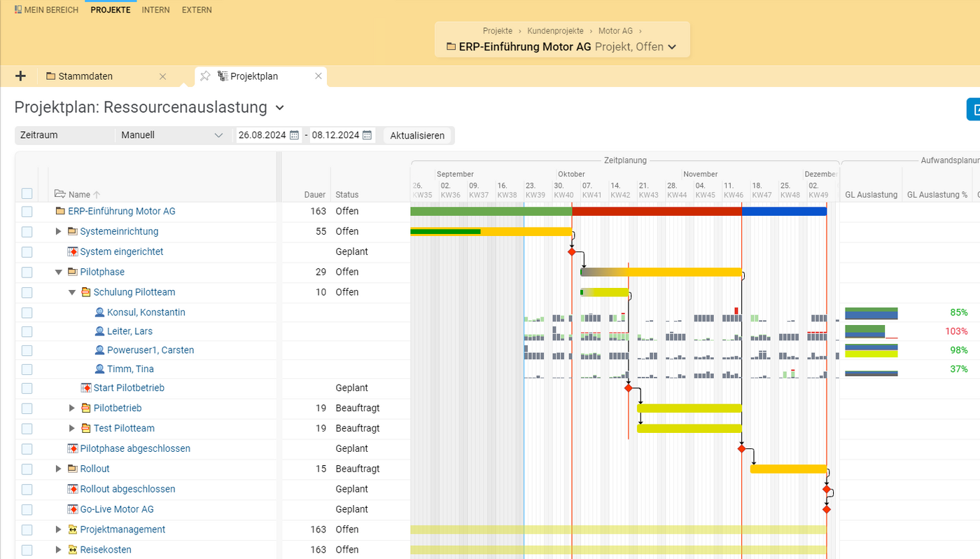This screenshot has height=559, width=980.
Task: Click the plus icon to add tab
Action: (x=20, y=76)
